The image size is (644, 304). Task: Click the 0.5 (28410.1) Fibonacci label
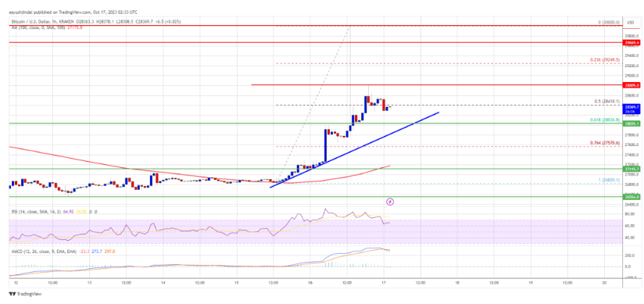pyautogui.click(x=606, y=102)
